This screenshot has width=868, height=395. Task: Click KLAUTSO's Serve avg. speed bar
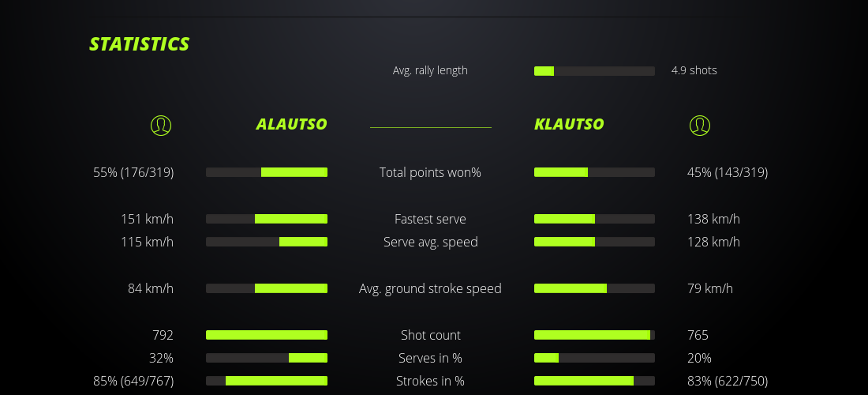[x=594, y=242]
